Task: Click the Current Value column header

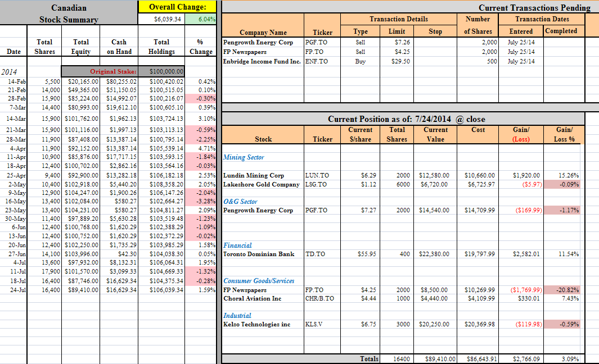Action: [435, 134]
